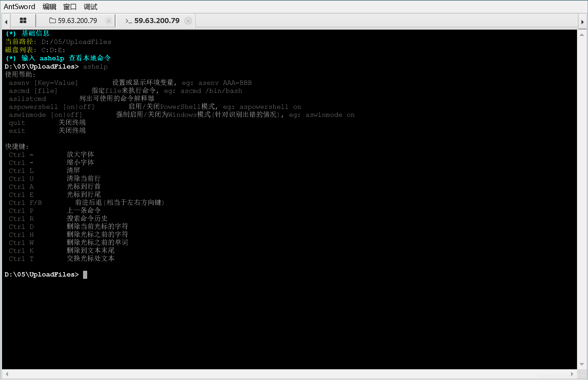This screenshot has width=588, height=380.
Task: Open the 调试 menu
Action: [90, 7]
